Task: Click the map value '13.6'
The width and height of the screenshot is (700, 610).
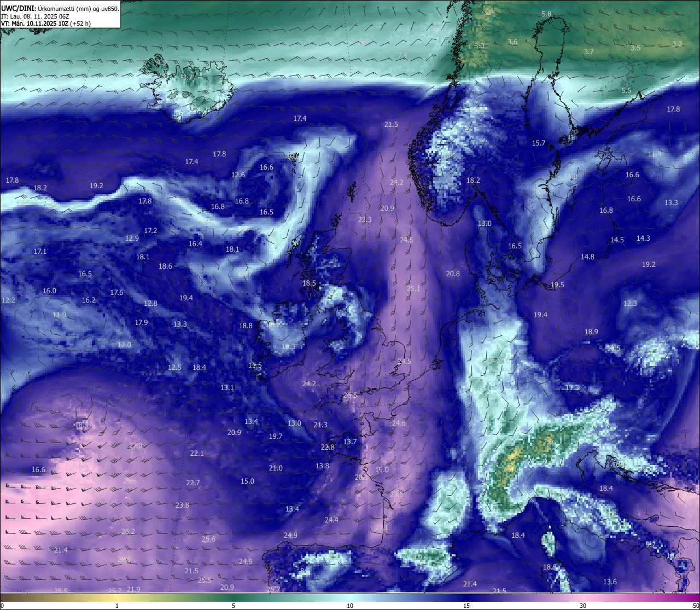Action: coord(610,582)
